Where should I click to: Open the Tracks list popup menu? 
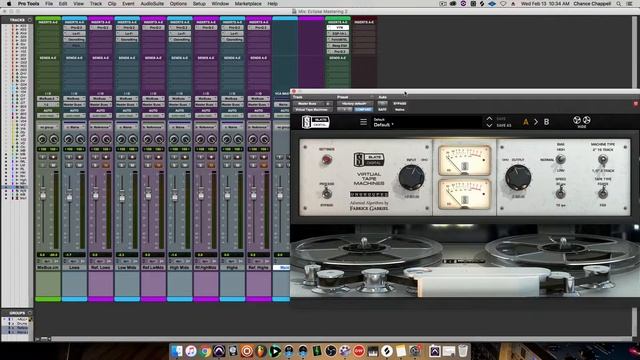[x=29, y=20]
